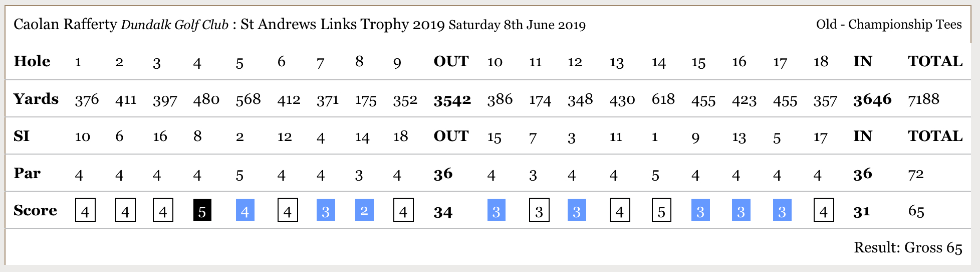The height and width of the screenshot is (272, 980).
Task: Click the black score box on hole 4
Action: pyautogui.click(x=202, y=210)
